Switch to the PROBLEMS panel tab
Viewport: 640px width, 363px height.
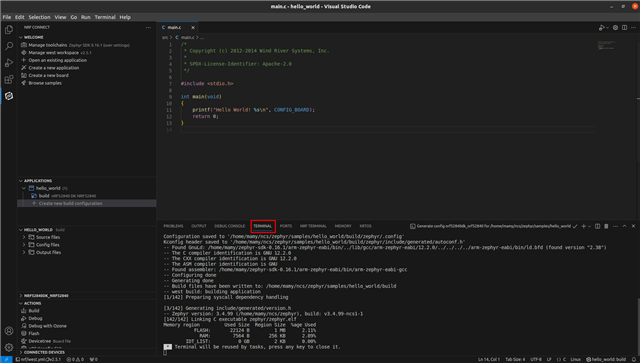173,226
